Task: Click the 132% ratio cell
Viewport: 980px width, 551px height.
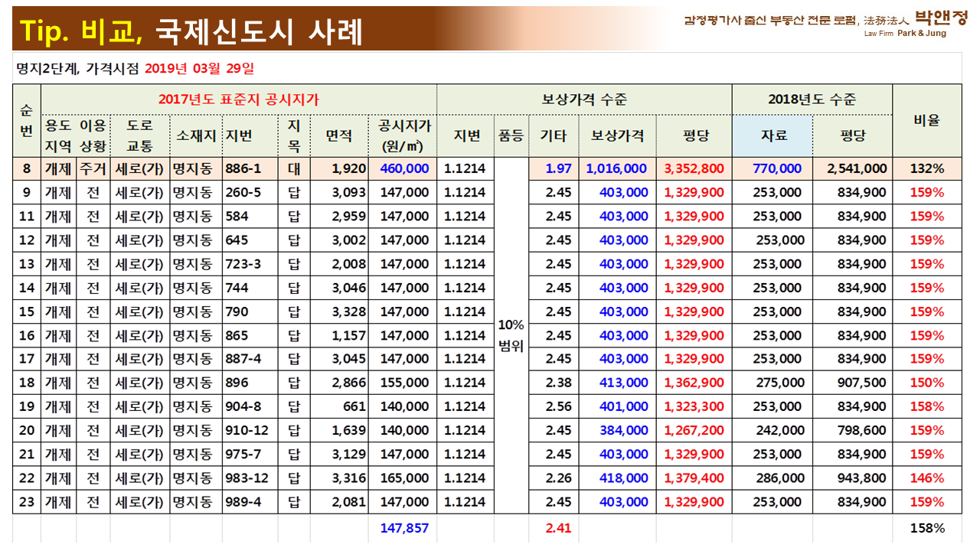Action: click(926, 168)
